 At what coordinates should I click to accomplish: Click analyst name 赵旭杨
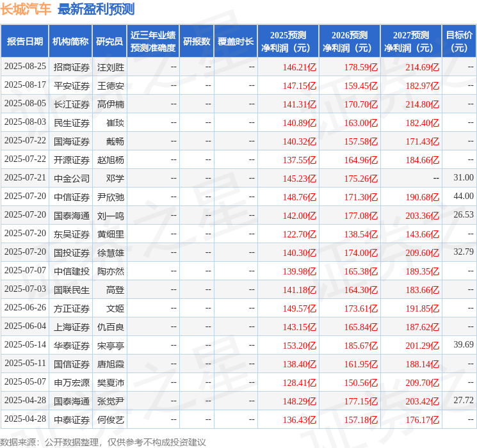pos(110,160)
